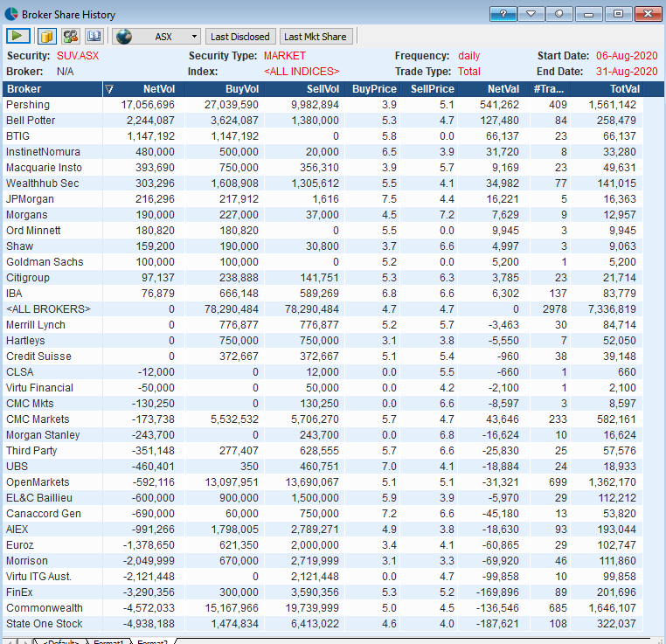Screen dimensions: 666x644
Task: Click the NetVol column sort-order triangle
Action: (109, 89)
